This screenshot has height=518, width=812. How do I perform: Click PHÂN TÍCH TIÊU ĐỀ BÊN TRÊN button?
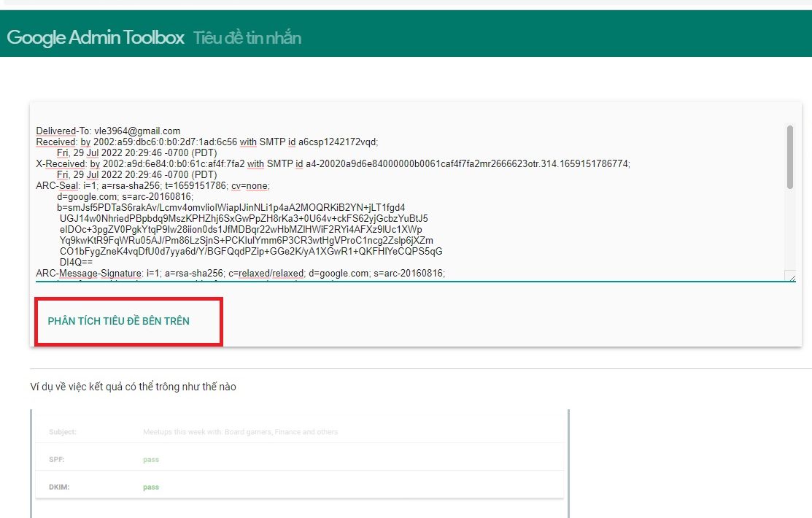click(x=119, y=321)
